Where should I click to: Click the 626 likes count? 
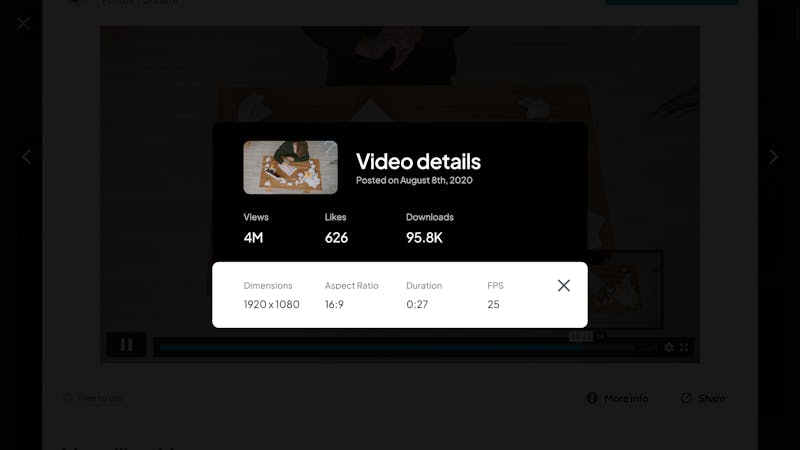coord(336,238)
